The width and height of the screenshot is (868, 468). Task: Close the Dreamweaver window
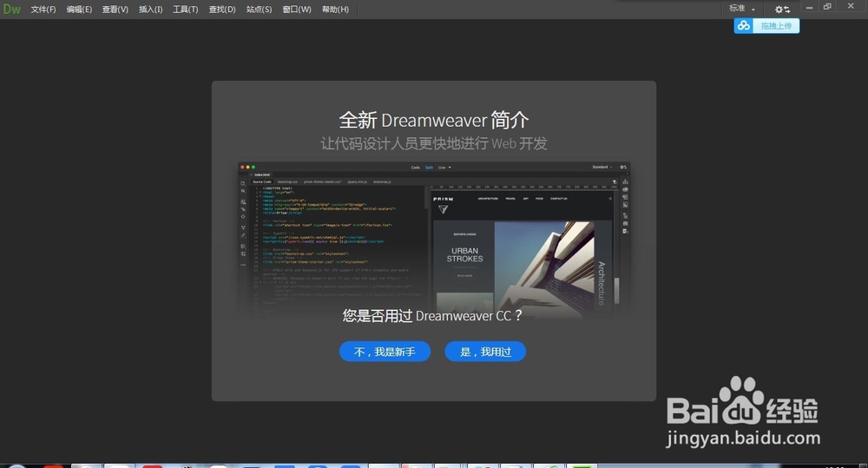tap(851, 6)
